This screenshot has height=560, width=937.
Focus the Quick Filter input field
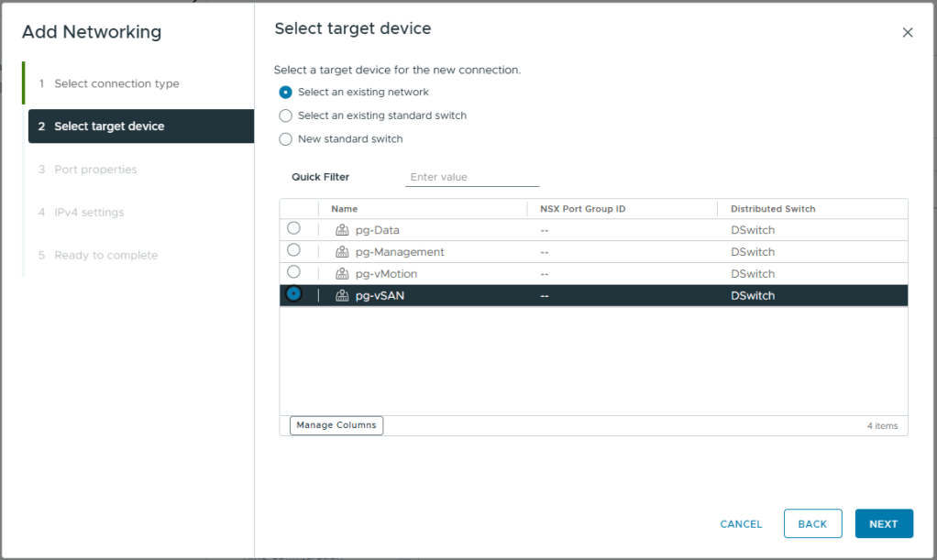472,177
